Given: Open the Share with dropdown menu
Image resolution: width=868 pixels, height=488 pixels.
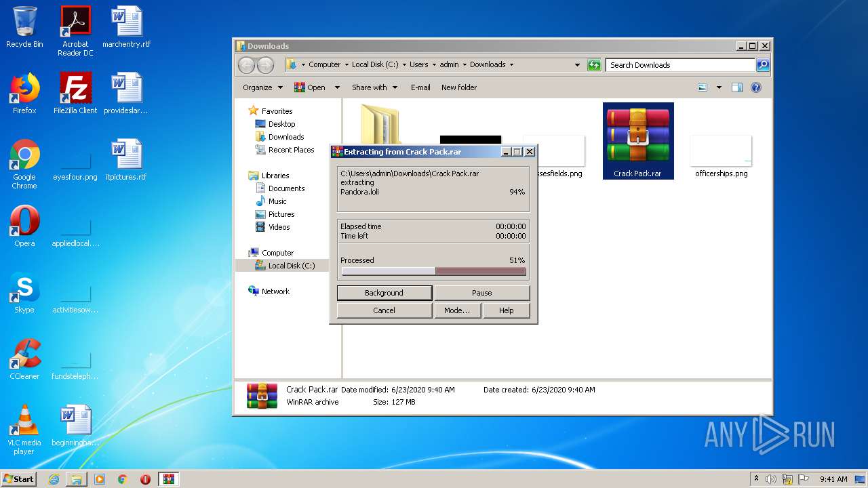Looking at the screenshot, I should pos(374,87).
